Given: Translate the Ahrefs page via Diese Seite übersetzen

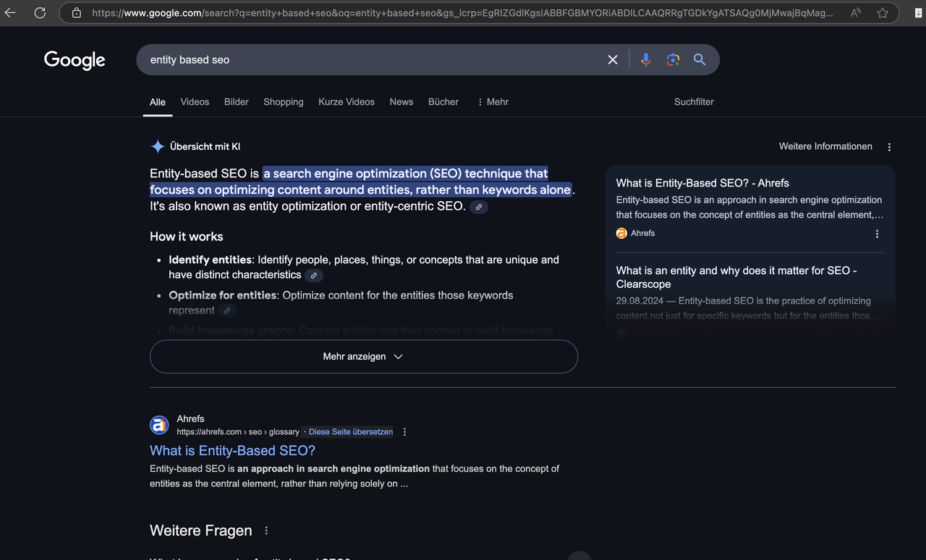Looking at the screenshot, I should click(x=351, y=431).
